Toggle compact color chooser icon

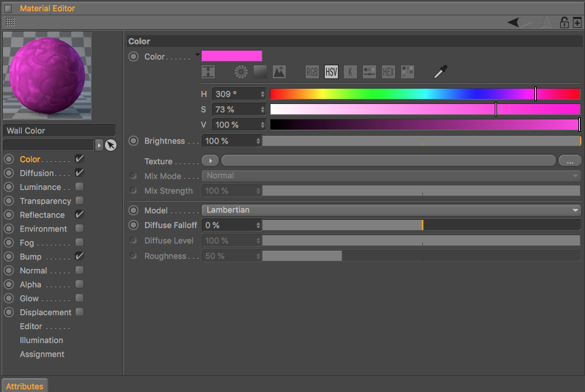[x=208, y=72]
